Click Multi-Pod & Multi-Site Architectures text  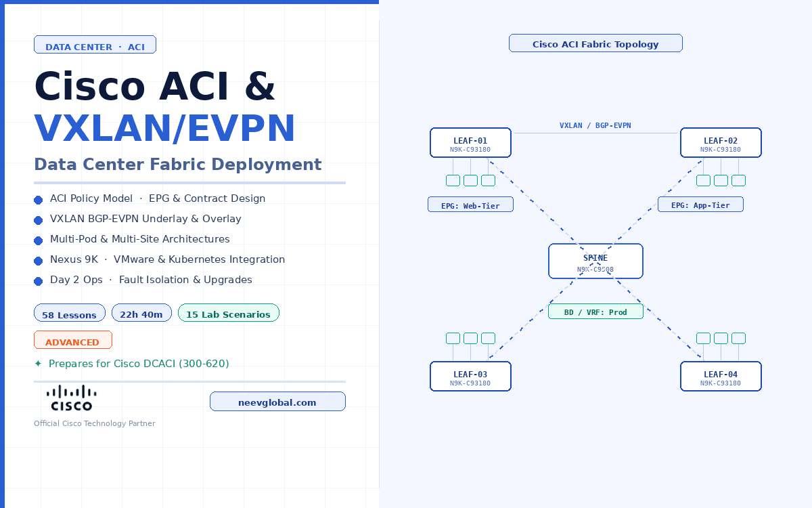pyautogui.click(x=140, y=239)
